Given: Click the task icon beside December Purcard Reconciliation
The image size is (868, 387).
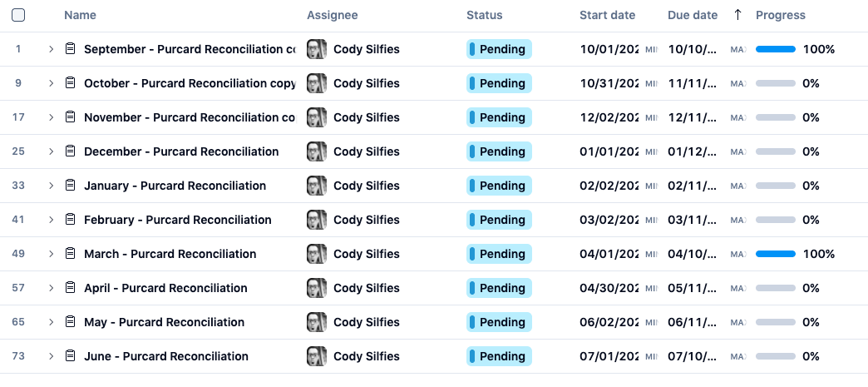Looking at the screenshot, I should pyautogui.click(x=70, y=151).
